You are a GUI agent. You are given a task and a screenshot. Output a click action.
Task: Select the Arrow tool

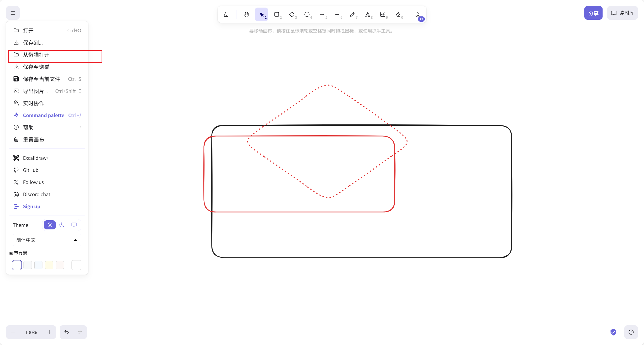(x=322, y=14)
